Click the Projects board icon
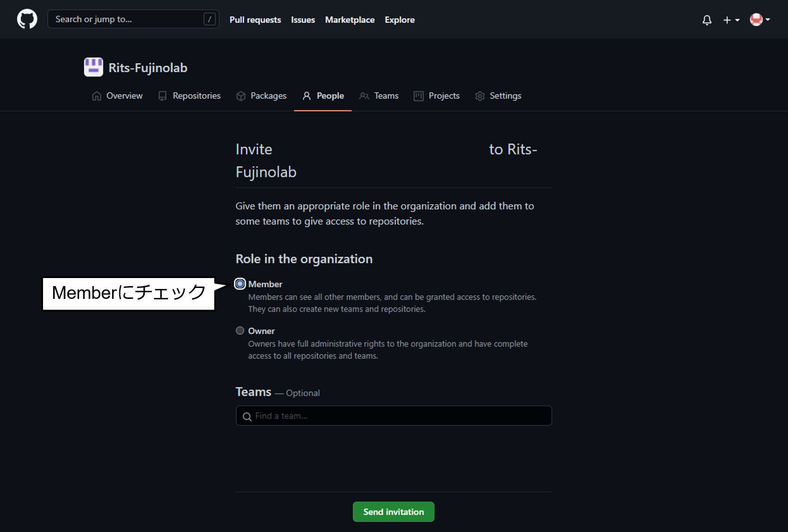788x532 pixels. 418,96
